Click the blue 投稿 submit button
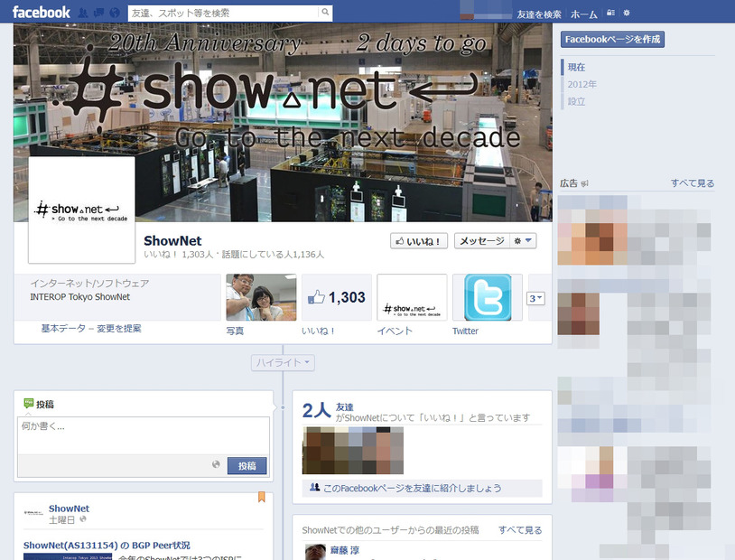 pyautogui.click(x=247, y=466)
